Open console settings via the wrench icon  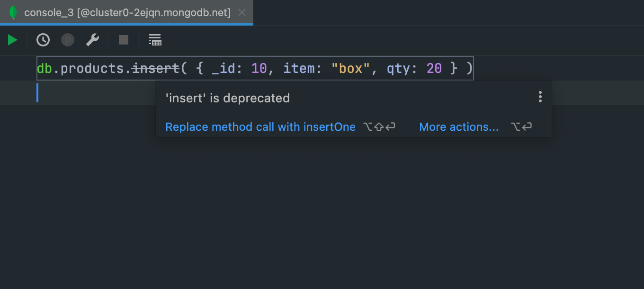pyautogui.click(x=92, y=40)
